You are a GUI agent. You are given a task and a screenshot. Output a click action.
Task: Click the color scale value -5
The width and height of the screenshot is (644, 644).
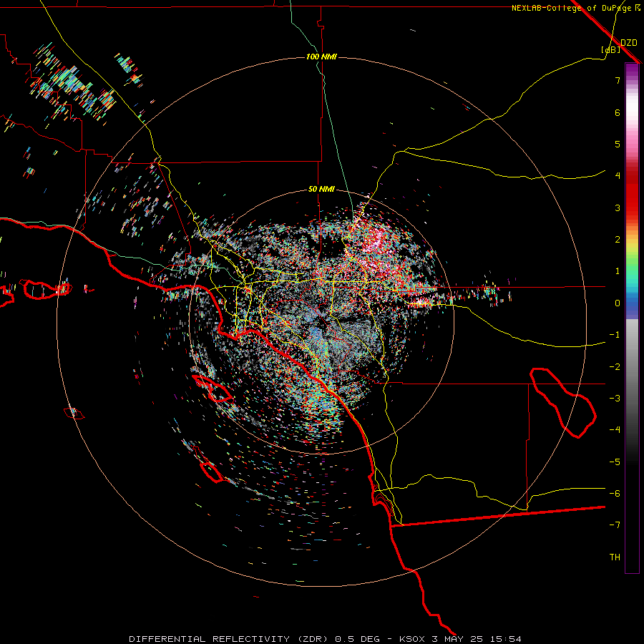[615, 462]
